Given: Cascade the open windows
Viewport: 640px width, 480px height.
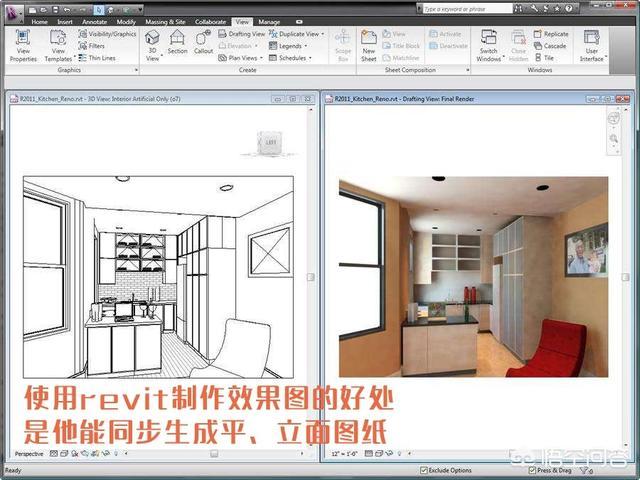Looking at the screenshot, I should (550, 46).
